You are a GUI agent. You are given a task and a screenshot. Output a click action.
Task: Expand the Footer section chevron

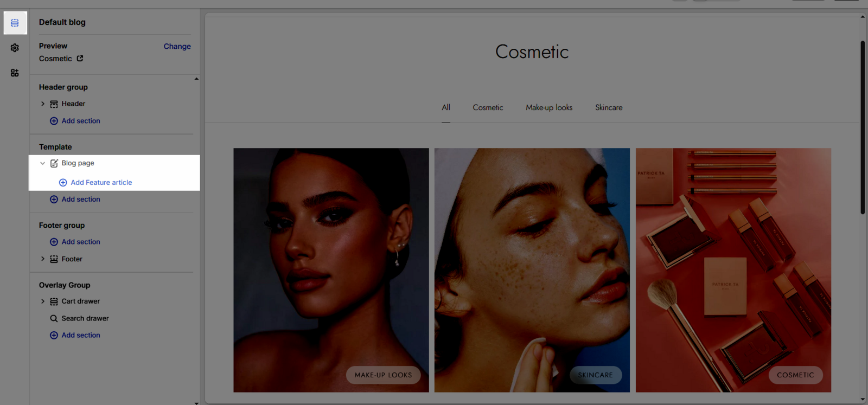43,259
